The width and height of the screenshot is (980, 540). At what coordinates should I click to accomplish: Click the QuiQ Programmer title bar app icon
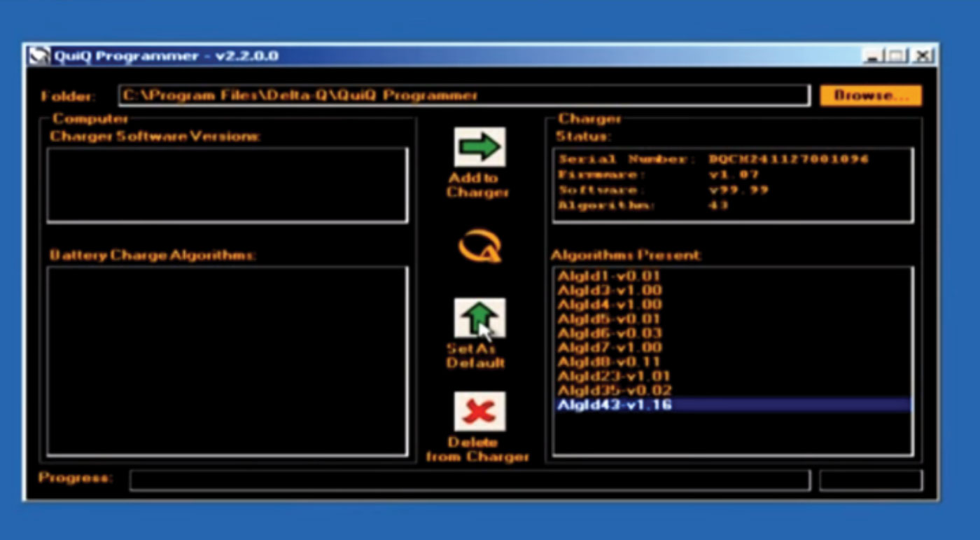pos(38,56)
